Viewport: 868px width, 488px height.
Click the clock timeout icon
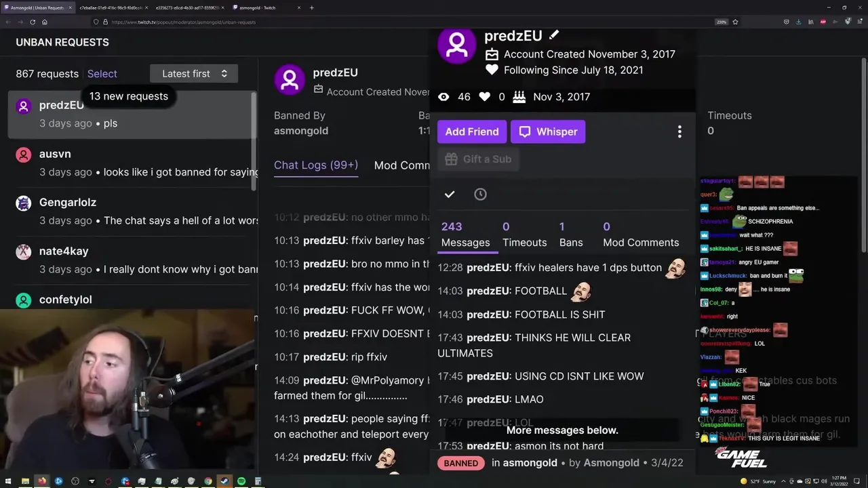(x=480, y=195)
